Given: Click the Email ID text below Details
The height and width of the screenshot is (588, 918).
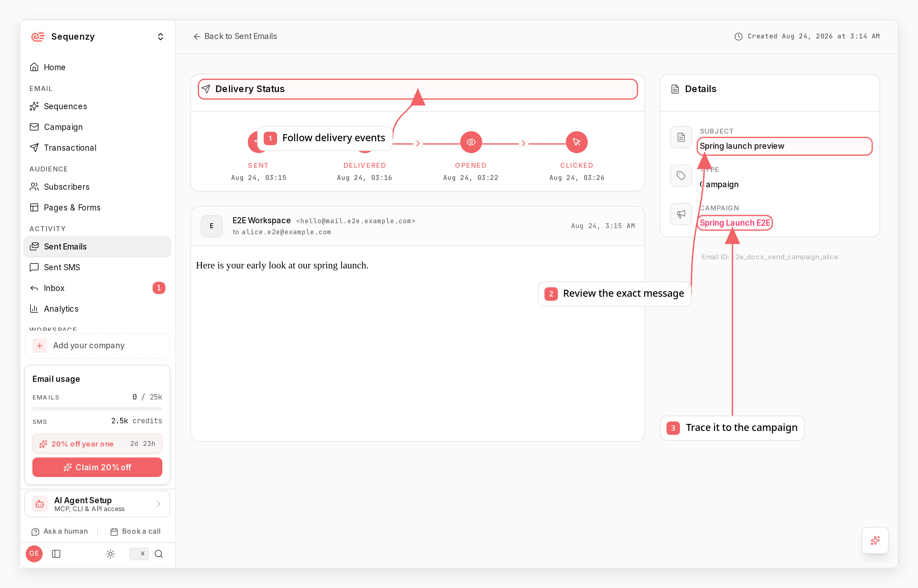Looking at the screenshot, I should [x=769, y=257].
